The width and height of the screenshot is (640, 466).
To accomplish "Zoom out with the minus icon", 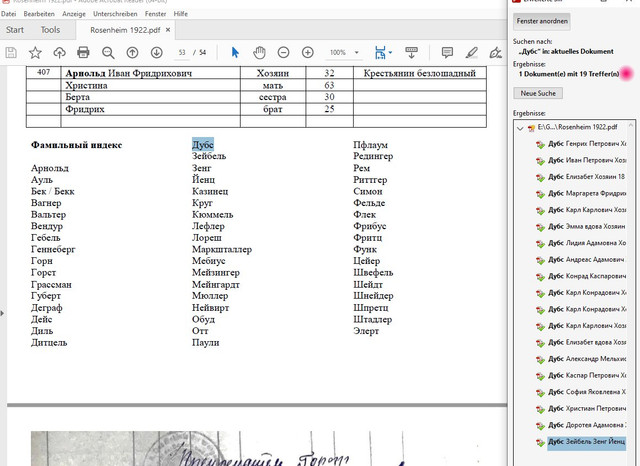I will pos(283,52).
